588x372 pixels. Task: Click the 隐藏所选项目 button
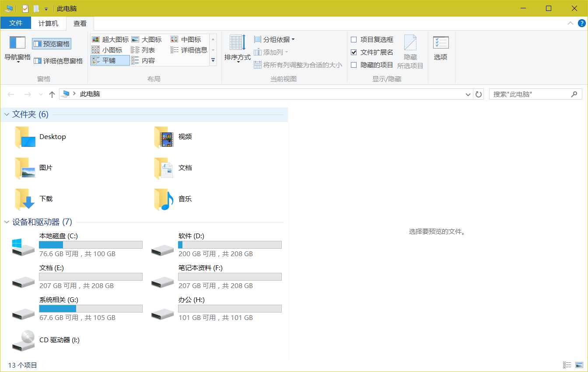(410, 52)
